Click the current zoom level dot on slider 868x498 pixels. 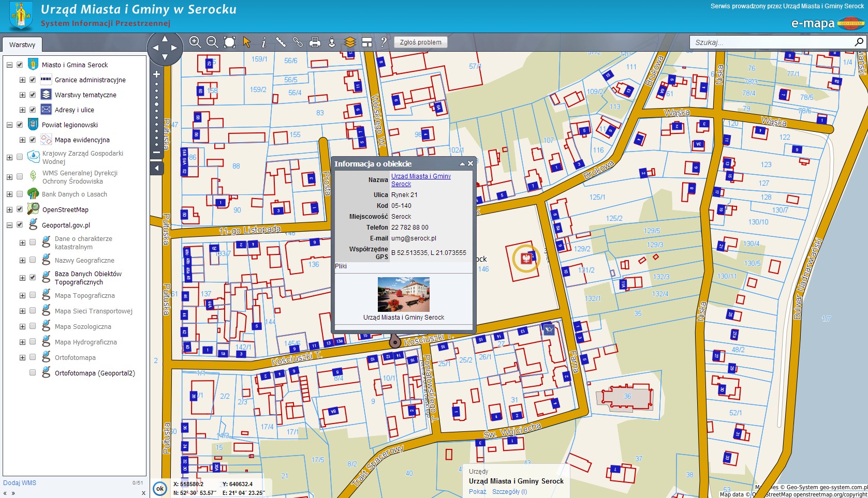coord(157,104)
